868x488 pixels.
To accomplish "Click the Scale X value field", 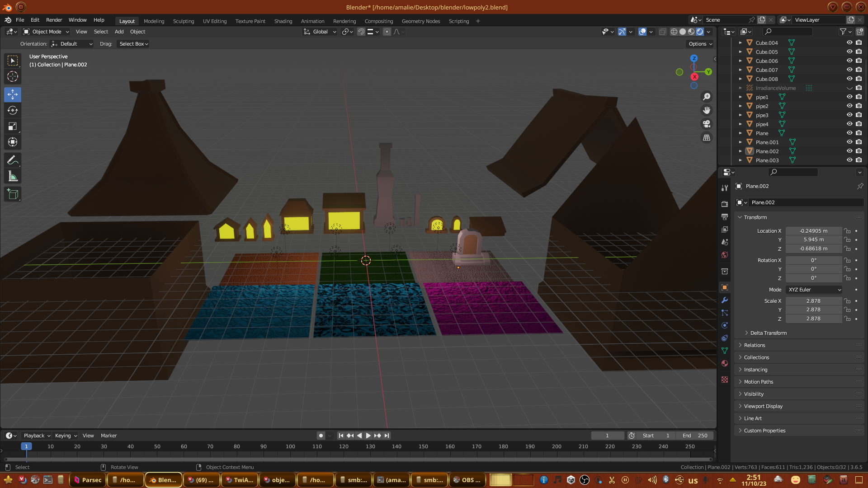I will [x=813, y=301].
